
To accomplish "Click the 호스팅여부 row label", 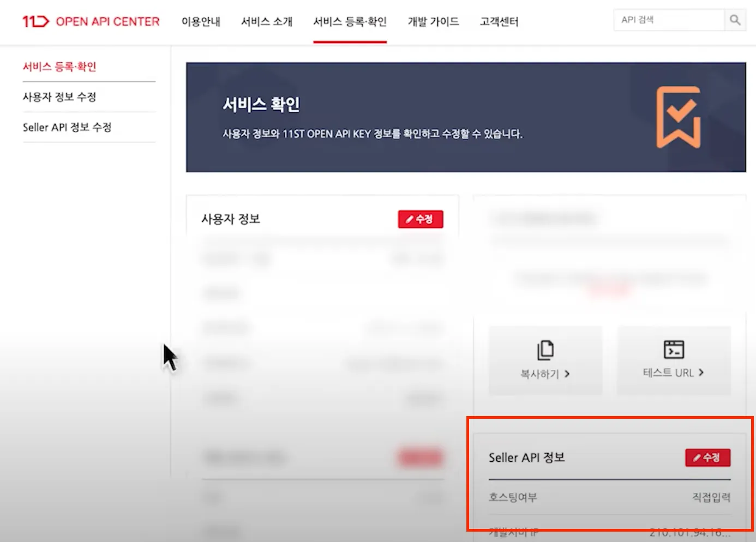I will click(513, 497).
